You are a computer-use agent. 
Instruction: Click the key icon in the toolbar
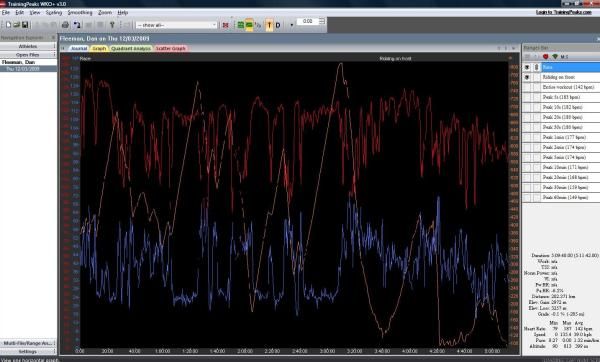click(x=112, y=25)
